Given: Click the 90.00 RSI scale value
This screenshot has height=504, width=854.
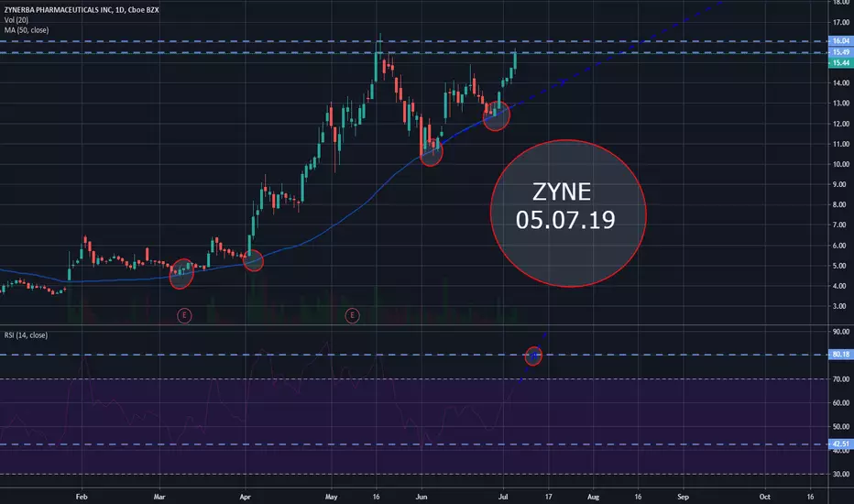Looking at the screenshot, I should pyautogui.click(x=841, y=332).
